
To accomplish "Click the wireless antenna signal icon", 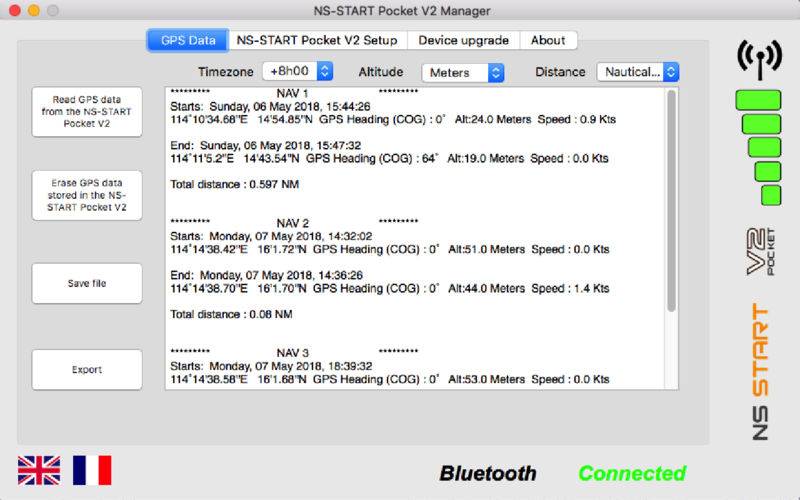I will pyautogui.click(x=759, y=59).
